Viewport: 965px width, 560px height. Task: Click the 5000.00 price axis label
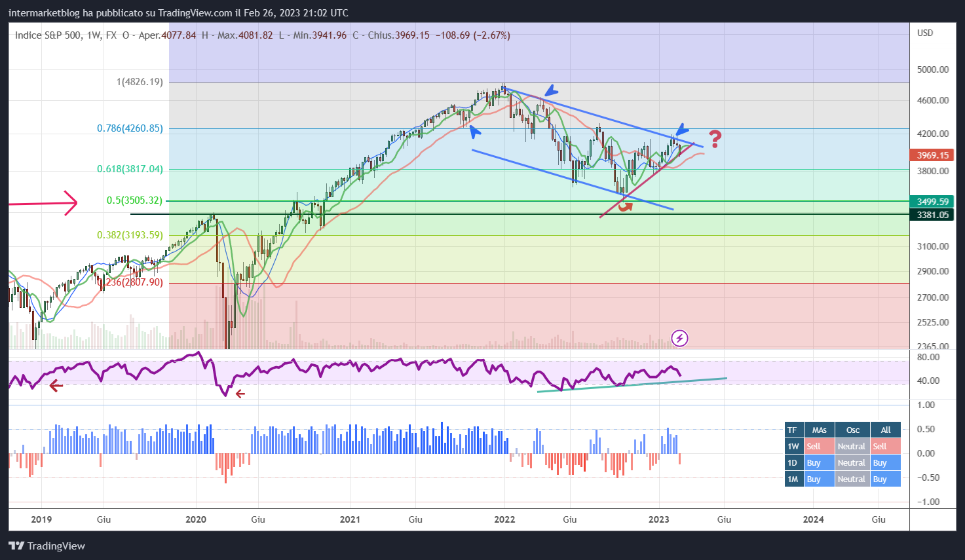point(933,69)
